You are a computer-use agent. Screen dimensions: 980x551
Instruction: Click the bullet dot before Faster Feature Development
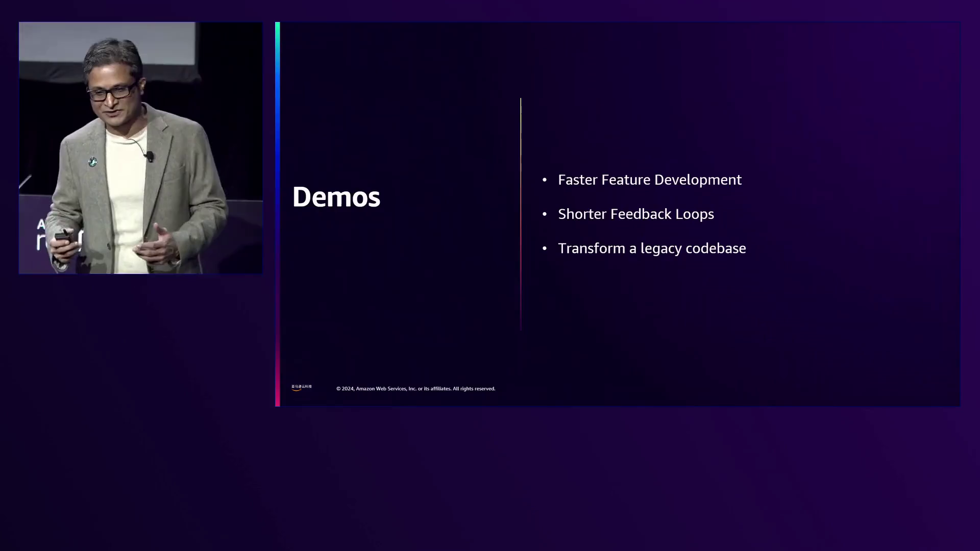click(x=545, y=180)
